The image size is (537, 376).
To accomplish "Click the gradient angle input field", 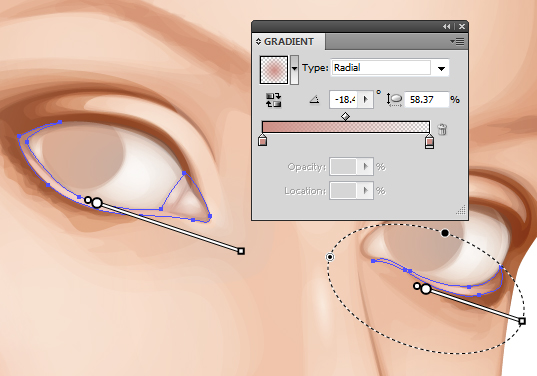I will click(x=343, y=100).
